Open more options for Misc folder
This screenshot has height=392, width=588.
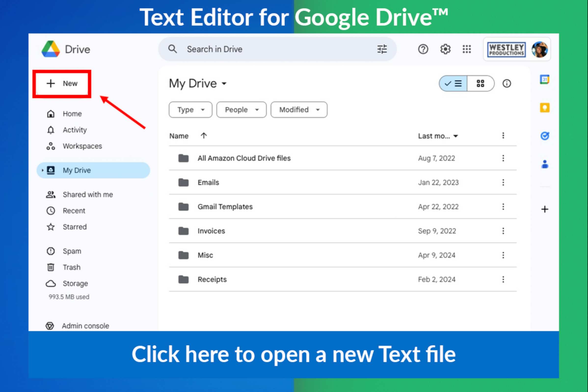coord(503,255)
